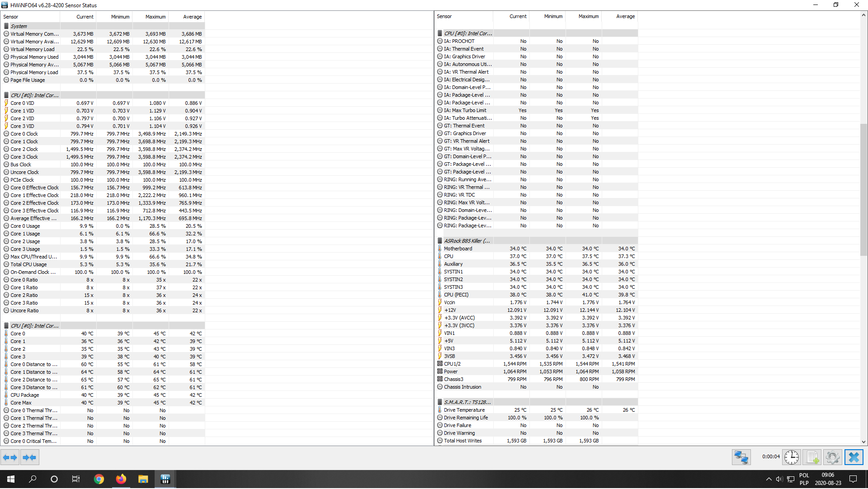Click the Current column header in left pane
868x489 pixels.
pos(78,17)
